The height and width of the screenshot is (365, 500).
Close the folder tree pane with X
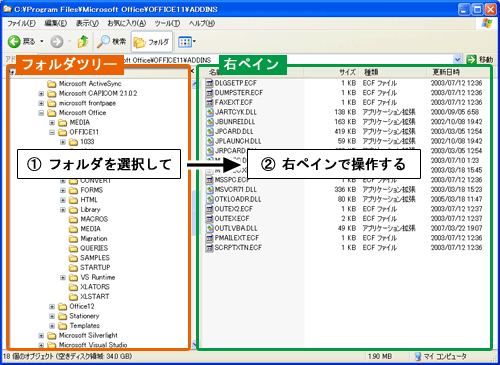pos(193,71)
